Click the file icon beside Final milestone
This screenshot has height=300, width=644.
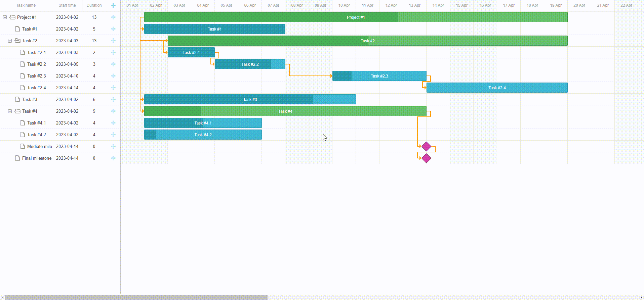point(17,158)
